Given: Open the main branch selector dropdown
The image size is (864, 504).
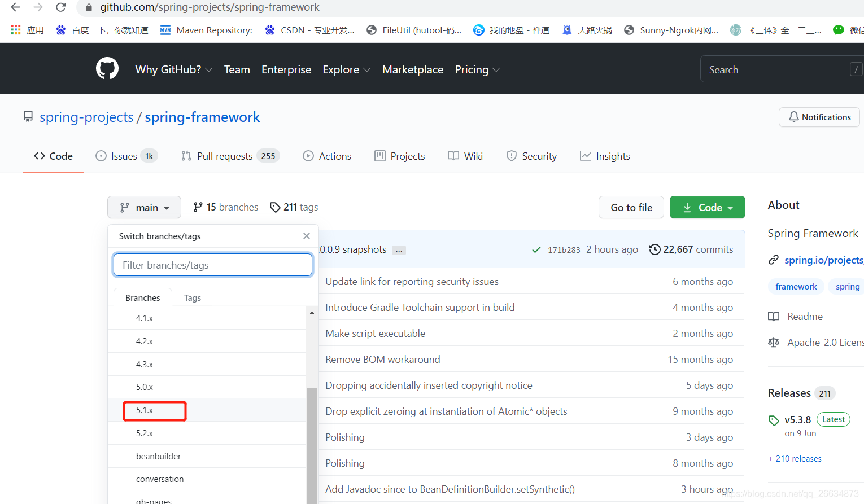Looking at the screenshot, I should click(145, 207).
